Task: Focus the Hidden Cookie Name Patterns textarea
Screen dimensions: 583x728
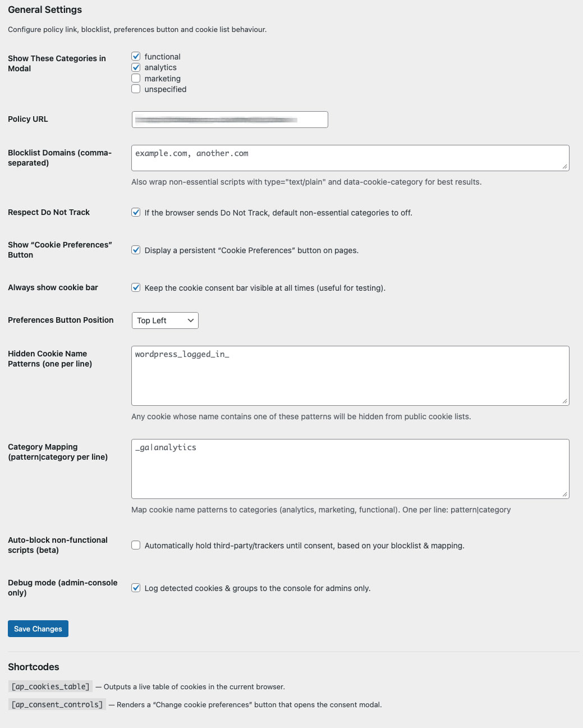Action: (x=350, y=375)
